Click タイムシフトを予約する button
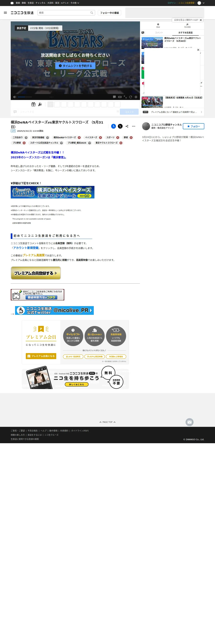215x644 pixels. click(x=75, y=66)
